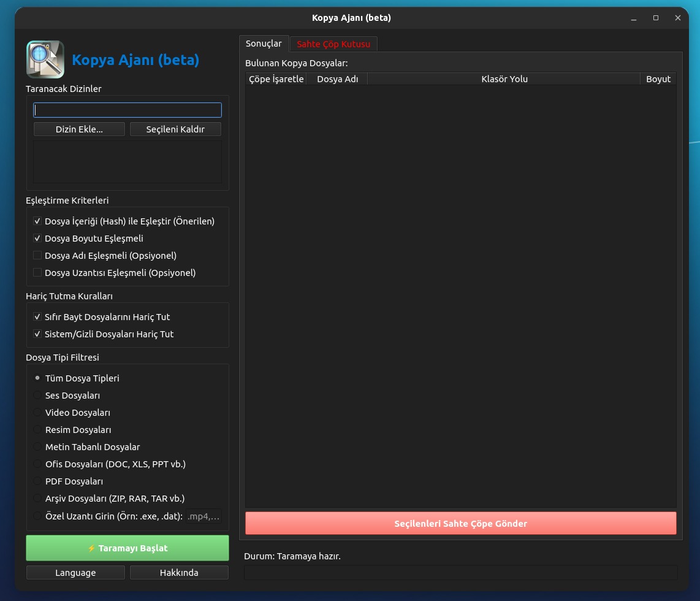Focus the directory path input field
The height and width of the screenshot is (601, 700).
point(127,110)
